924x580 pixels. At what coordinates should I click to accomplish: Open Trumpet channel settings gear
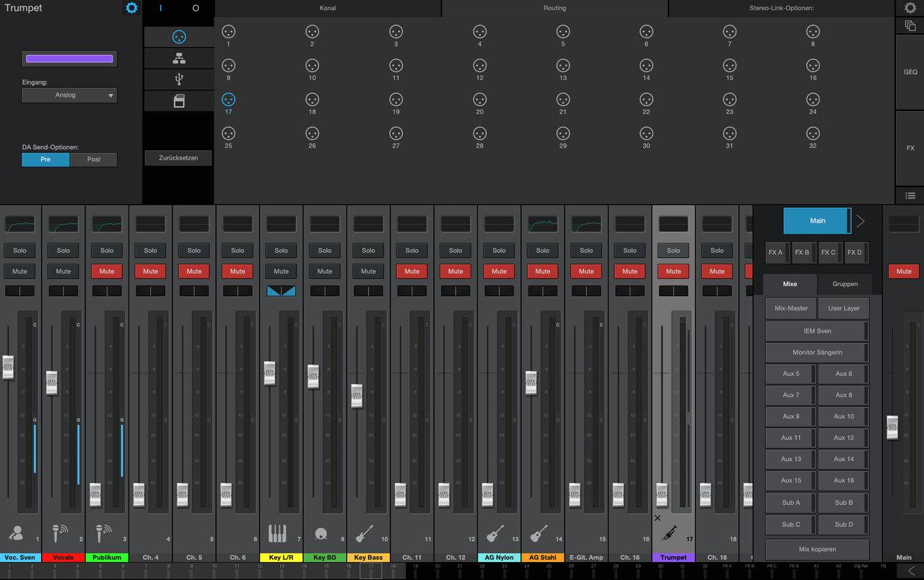point(131,8)
